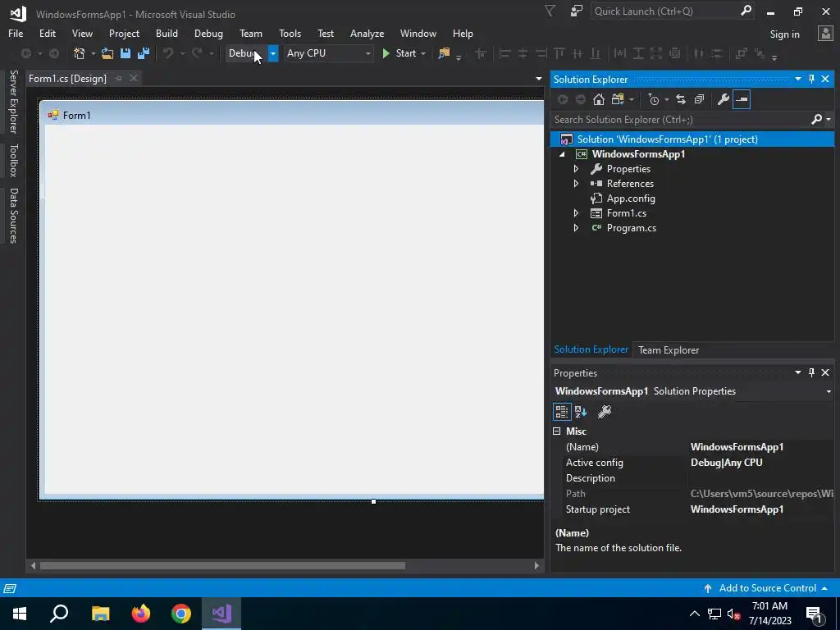Click the Search Solution Explorer input field

tap(680, 120)
